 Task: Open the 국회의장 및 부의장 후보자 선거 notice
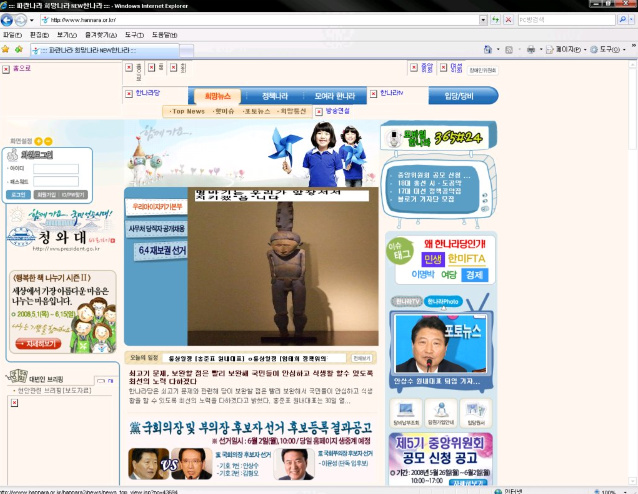251,428
